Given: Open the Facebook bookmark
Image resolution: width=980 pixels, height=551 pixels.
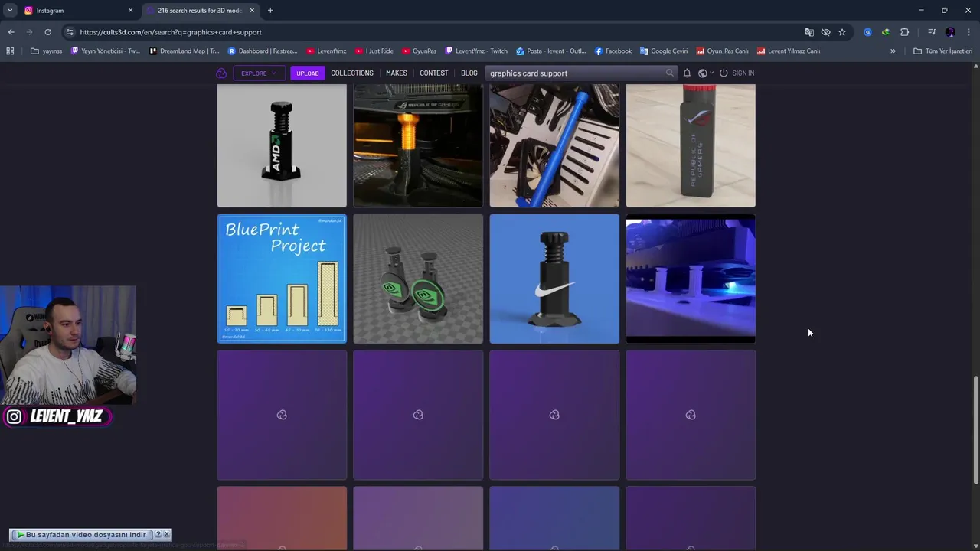Looking at the screenshot, I should tap(613, 51).
